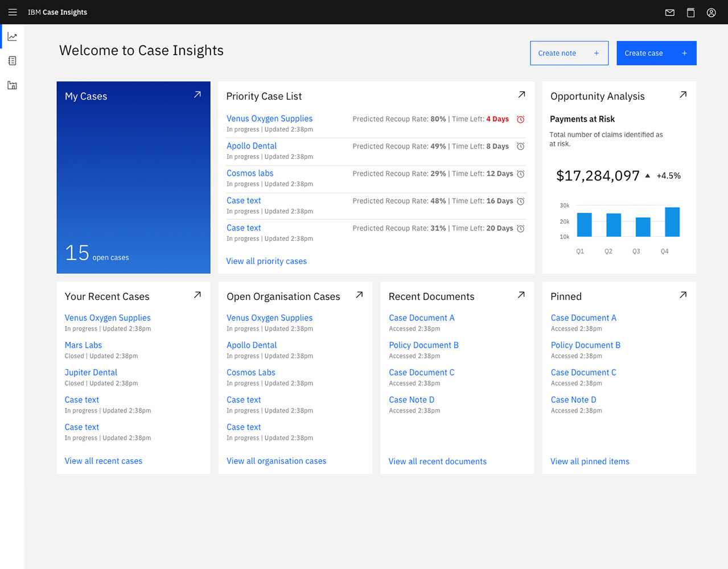This screenshot has height=569, width=728.
Task: Open Venus Oxygen Supplies in Priority Case List
Action: 270,118
